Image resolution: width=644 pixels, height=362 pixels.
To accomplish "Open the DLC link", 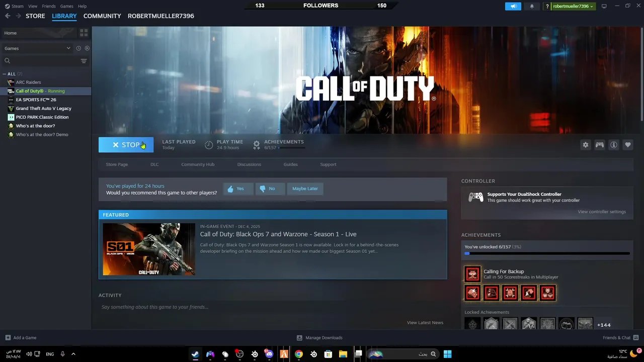I will pyautogui.click(x=154, y=164).
